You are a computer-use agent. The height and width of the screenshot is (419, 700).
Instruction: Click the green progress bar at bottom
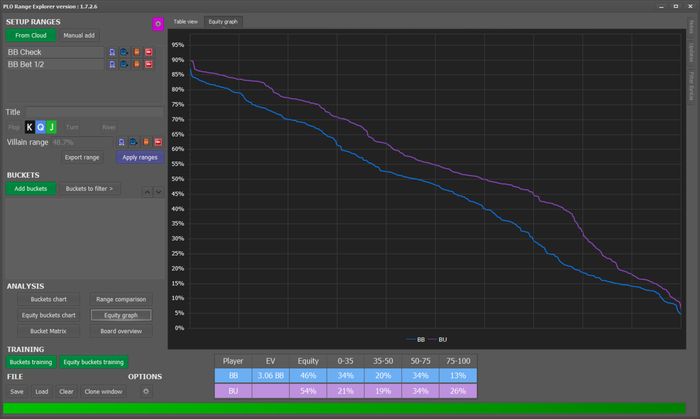click(x=345, y=408)
